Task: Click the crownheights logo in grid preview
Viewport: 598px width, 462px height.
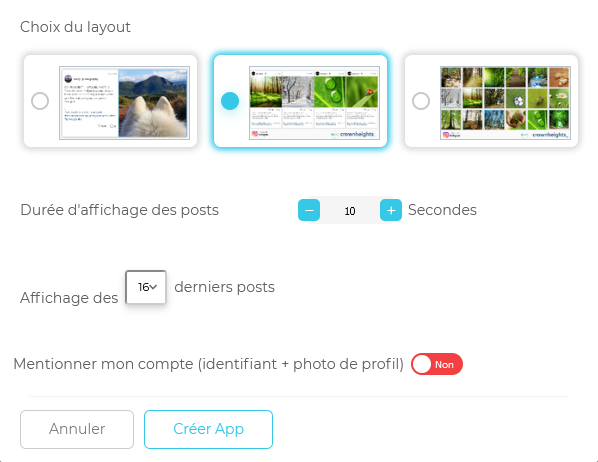Action: (545, 135)
